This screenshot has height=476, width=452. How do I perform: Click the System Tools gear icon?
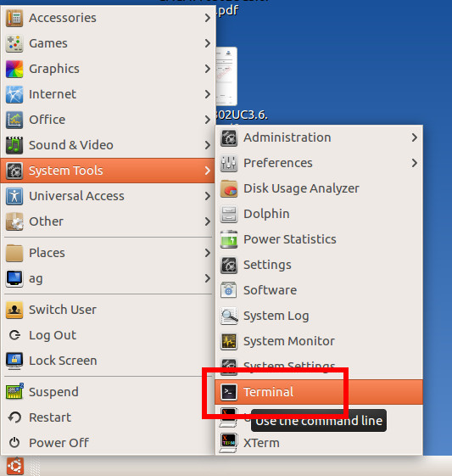click(x=14, y=171)
